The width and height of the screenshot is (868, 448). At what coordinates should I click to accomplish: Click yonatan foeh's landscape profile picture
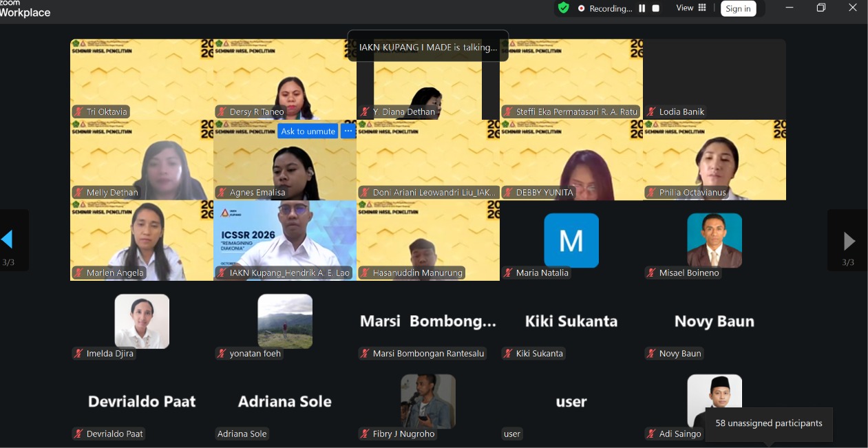285,321
